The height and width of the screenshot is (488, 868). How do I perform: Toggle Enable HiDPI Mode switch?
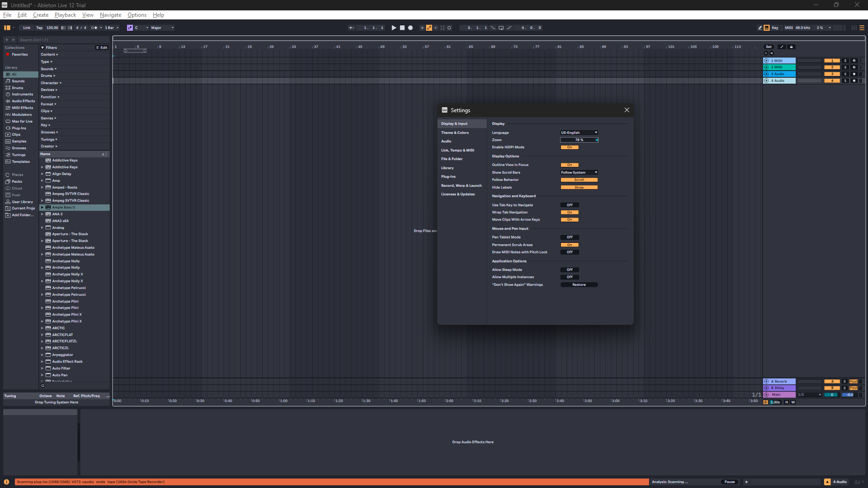569,147
